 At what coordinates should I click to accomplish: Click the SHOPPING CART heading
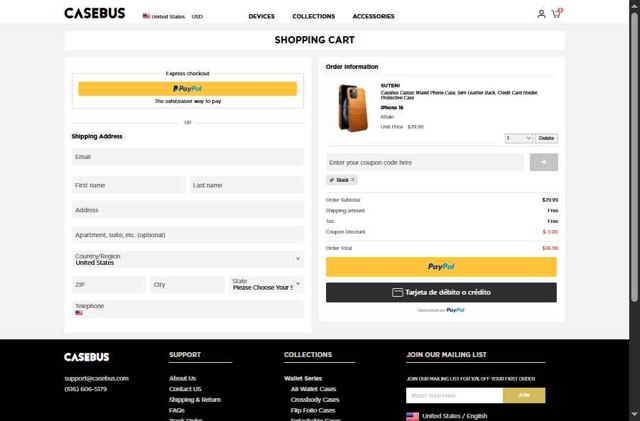(314, 40)
